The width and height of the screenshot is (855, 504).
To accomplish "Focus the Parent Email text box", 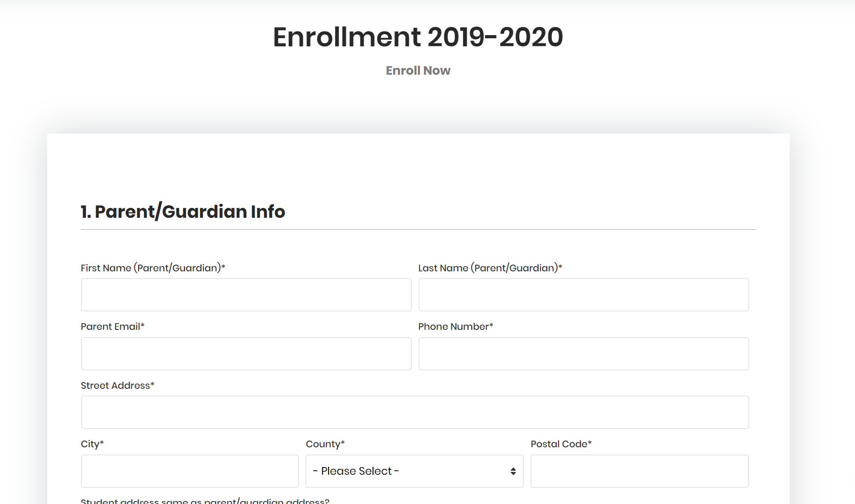I will (x=246, y=354).
